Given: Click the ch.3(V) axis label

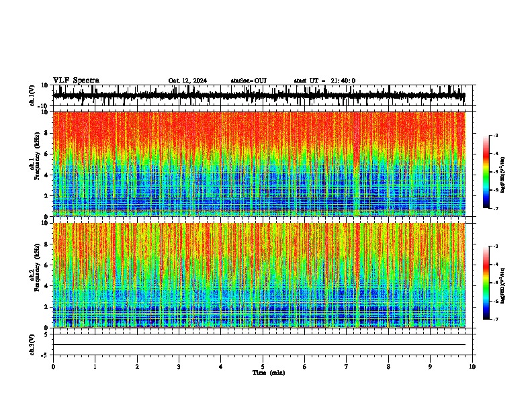Looking at the screenshot, I should pos(32,345).
